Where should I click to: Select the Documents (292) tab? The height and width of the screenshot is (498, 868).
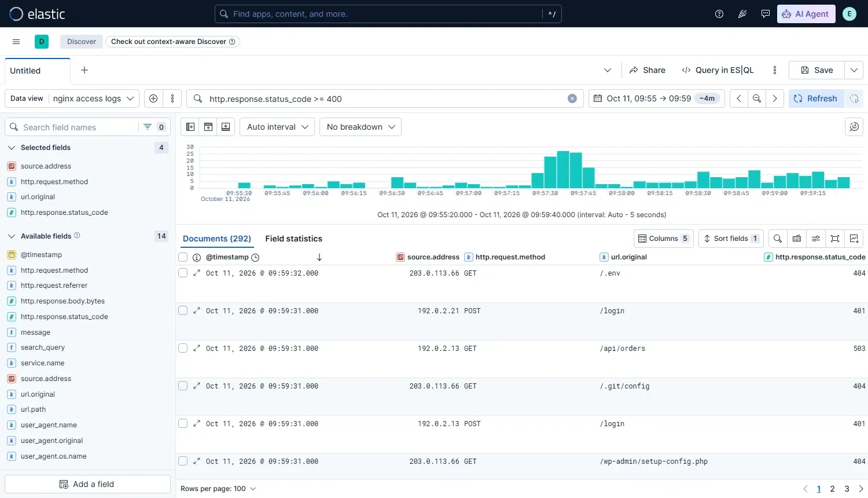(217, 239)
